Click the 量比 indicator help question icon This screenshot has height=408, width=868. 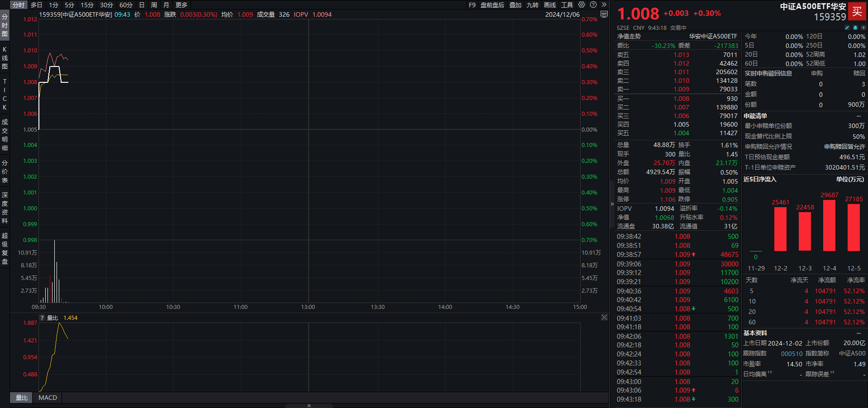[42, 318]
